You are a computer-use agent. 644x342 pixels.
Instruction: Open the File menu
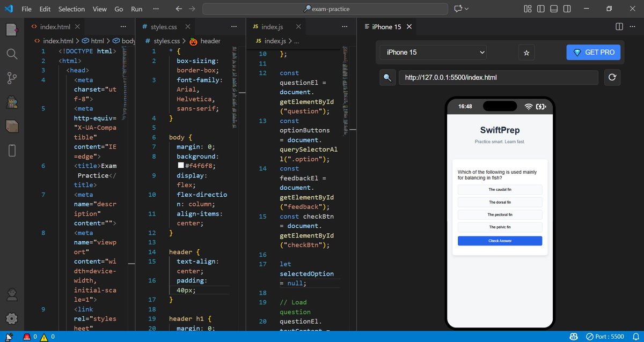26,9
